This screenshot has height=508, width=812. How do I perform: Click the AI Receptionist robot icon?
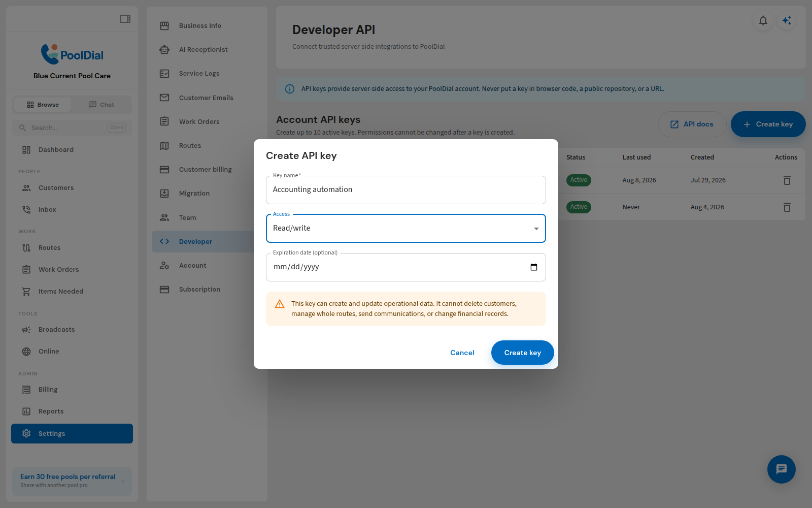[164, 49]
